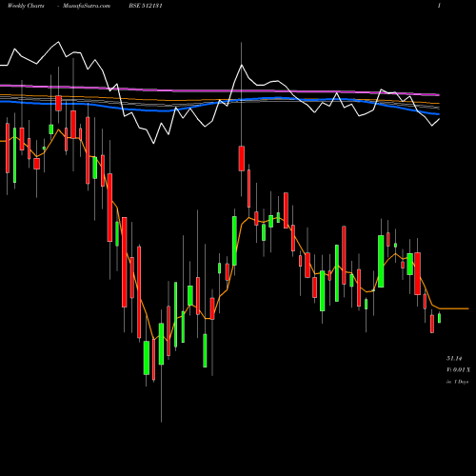Click the 51.14 price value
The image size is (476, 476).
(x=454, y=359)
